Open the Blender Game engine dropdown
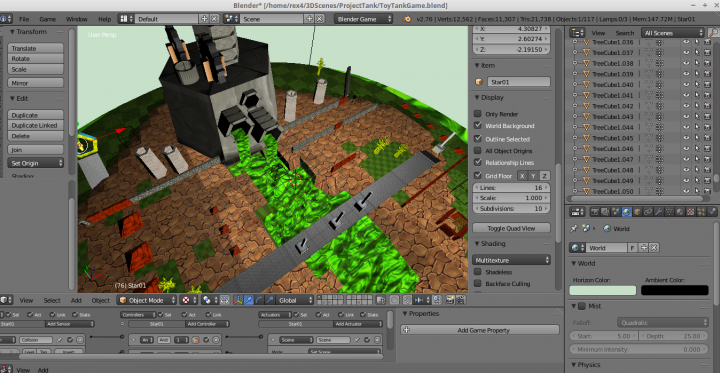Viewport: 720px width, 373px height. tap(364, 19)
